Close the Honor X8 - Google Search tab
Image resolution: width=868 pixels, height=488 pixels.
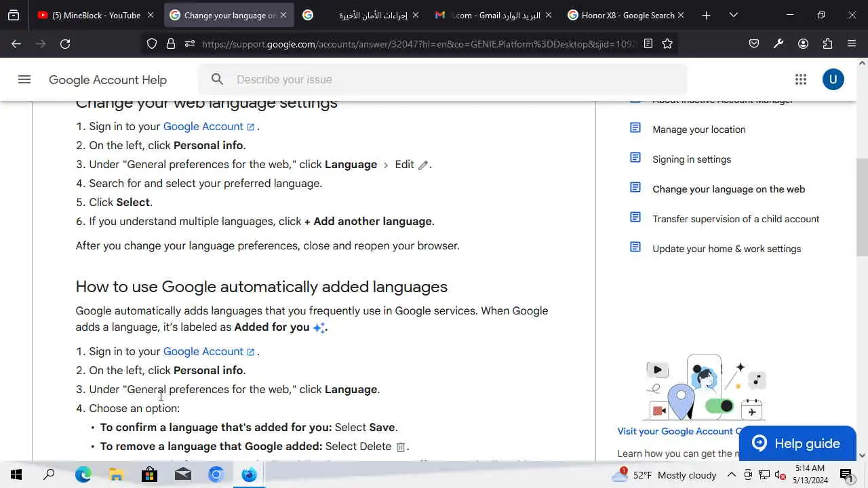tap(681, 15)
